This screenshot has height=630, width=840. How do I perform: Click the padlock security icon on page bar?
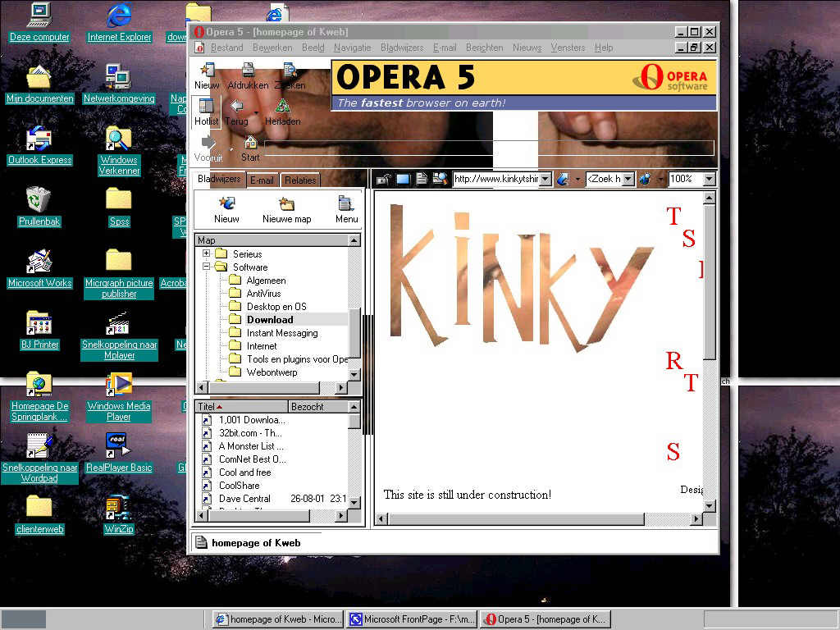tap(384, 179)
